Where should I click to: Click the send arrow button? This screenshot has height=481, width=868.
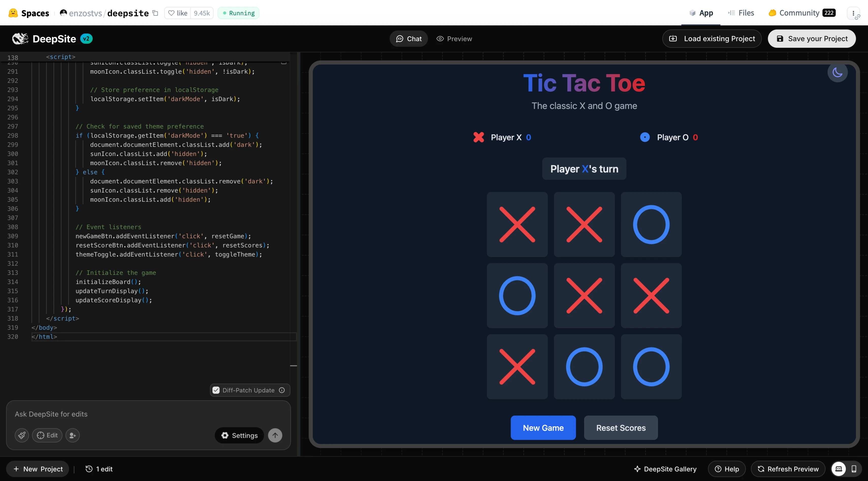tap(275, 435)
